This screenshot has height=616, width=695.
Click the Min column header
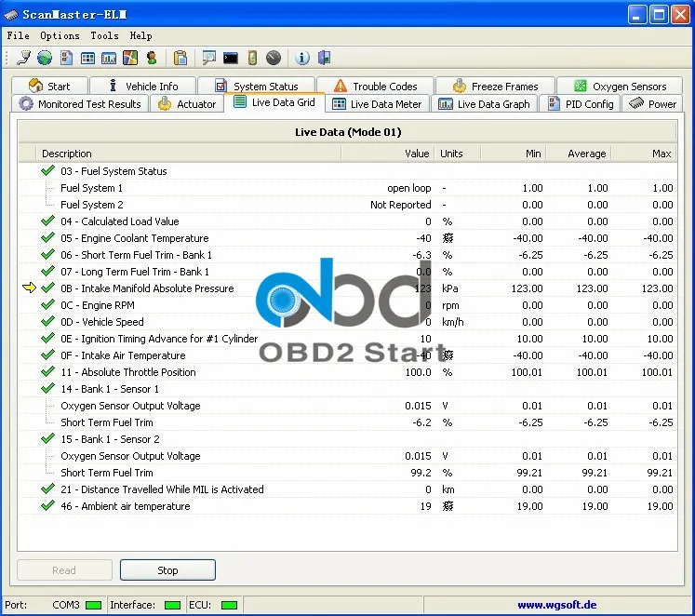click(514, 154)
